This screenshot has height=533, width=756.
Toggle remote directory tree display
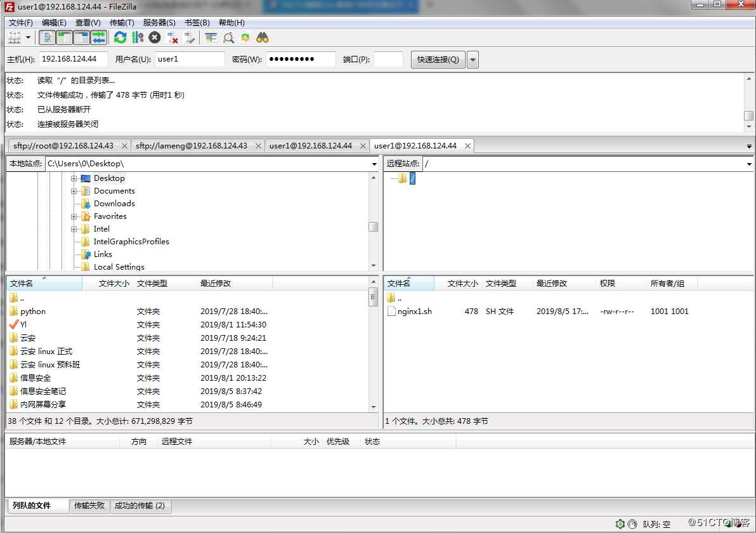pyautogui.click(x=81, y=37)
